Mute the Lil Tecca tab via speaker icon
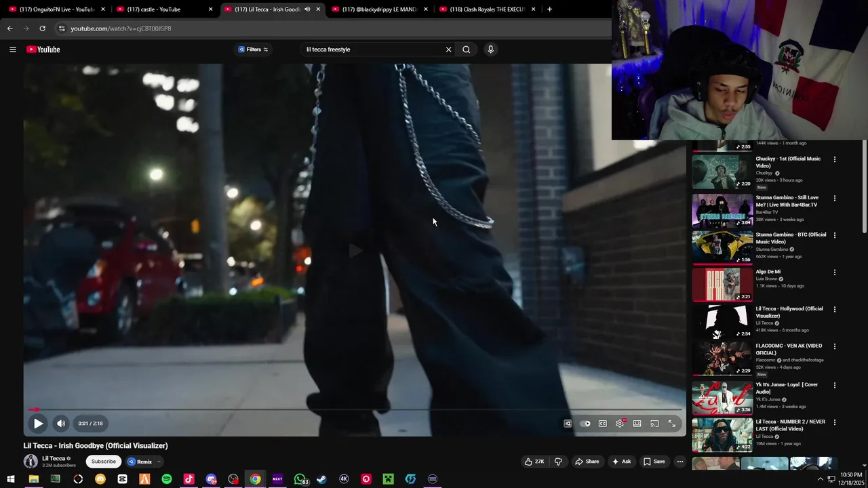Viewport: 868px width, 488px height. pos(307,9)
